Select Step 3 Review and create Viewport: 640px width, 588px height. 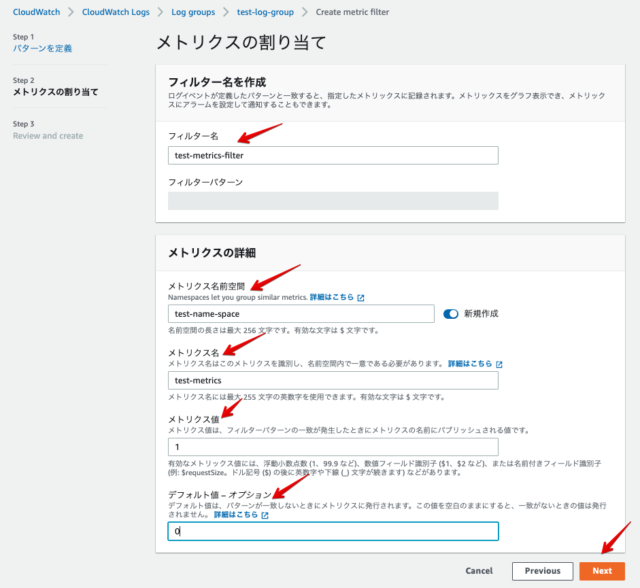click(x=48, y=135)
